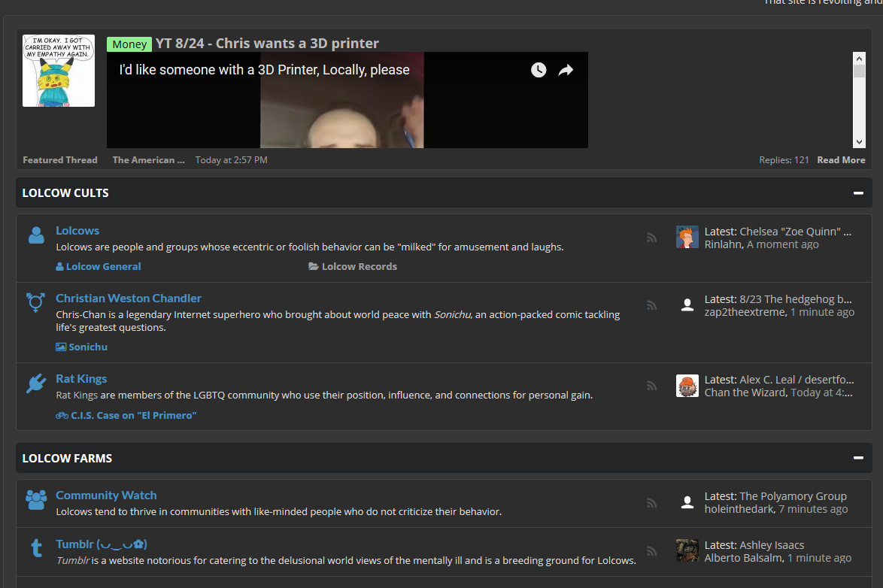Open latest post Chelsea "Zoe Quinn" thread
883x588 pixels.
(x=795, y=232)
